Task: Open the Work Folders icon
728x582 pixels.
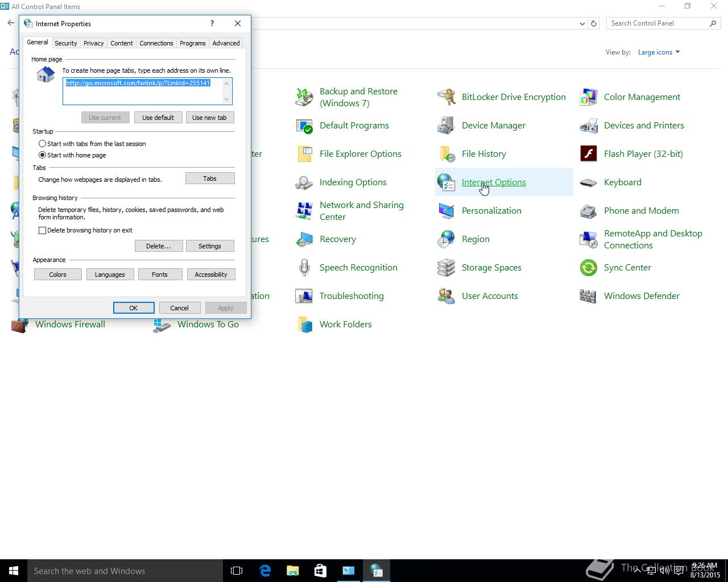Action: [x=304, y=325]
